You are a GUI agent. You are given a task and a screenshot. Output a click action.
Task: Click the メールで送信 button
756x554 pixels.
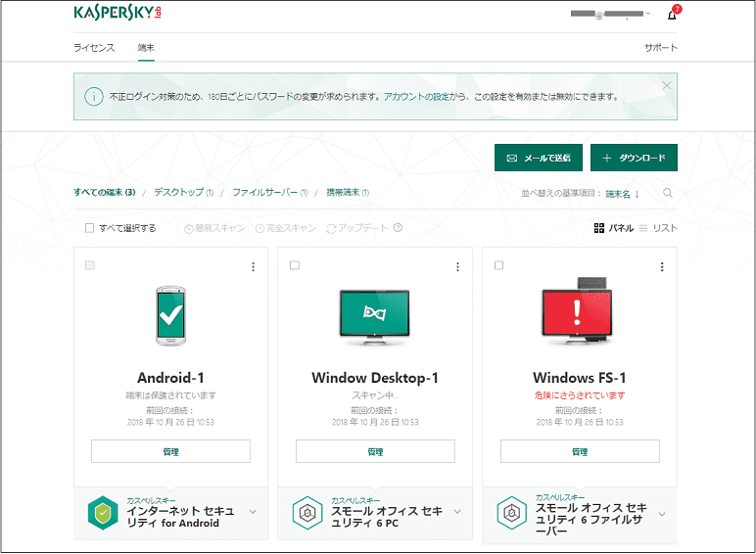tap(538, 158)
